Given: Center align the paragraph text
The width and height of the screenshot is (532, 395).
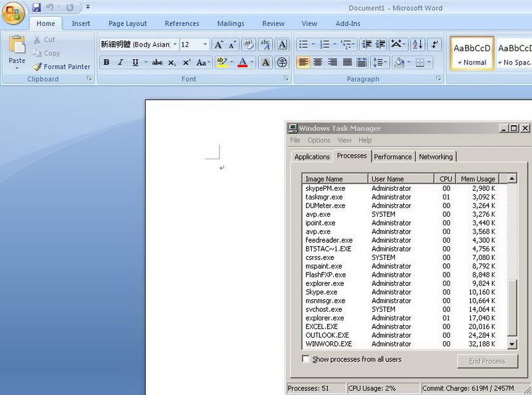Looking at the screenshot, I should point(317,63).
